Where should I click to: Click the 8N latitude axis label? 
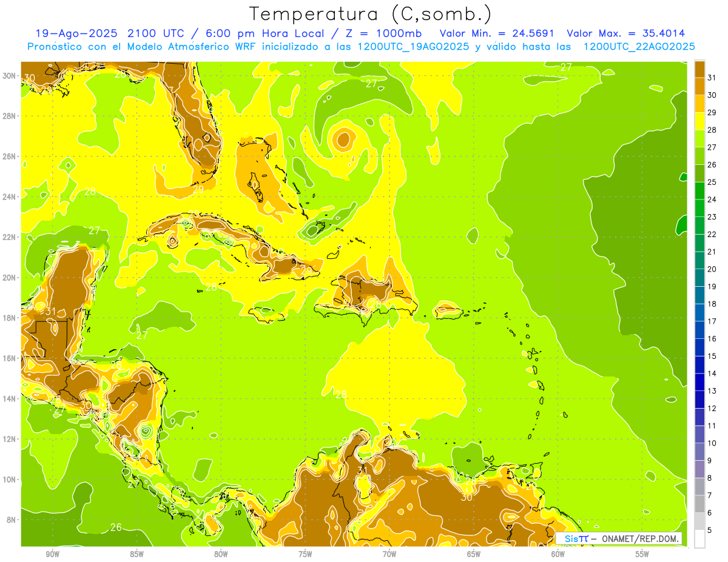pos(11,520)
